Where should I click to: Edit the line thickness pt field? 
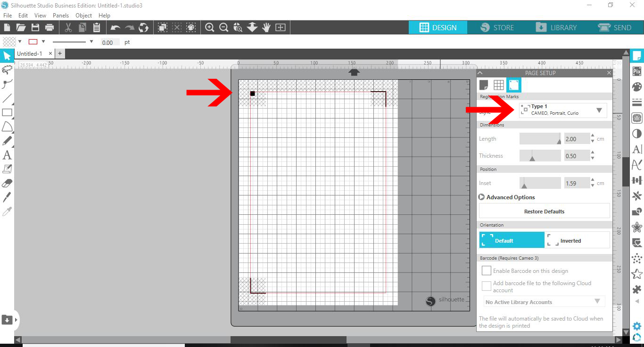pos(110,42)
